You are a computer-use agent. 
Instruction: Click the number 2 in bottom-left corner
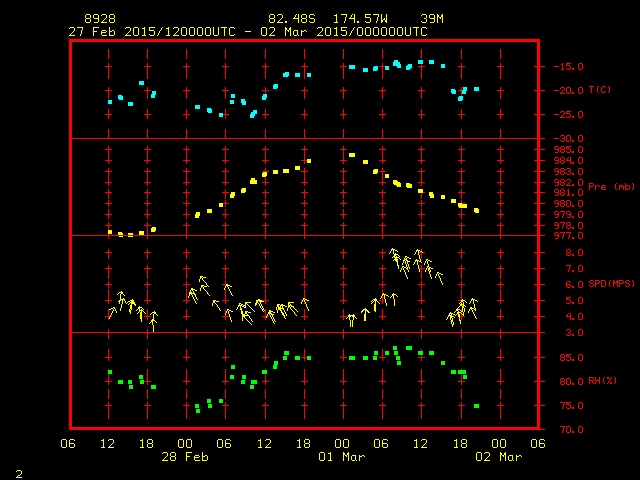19,471
